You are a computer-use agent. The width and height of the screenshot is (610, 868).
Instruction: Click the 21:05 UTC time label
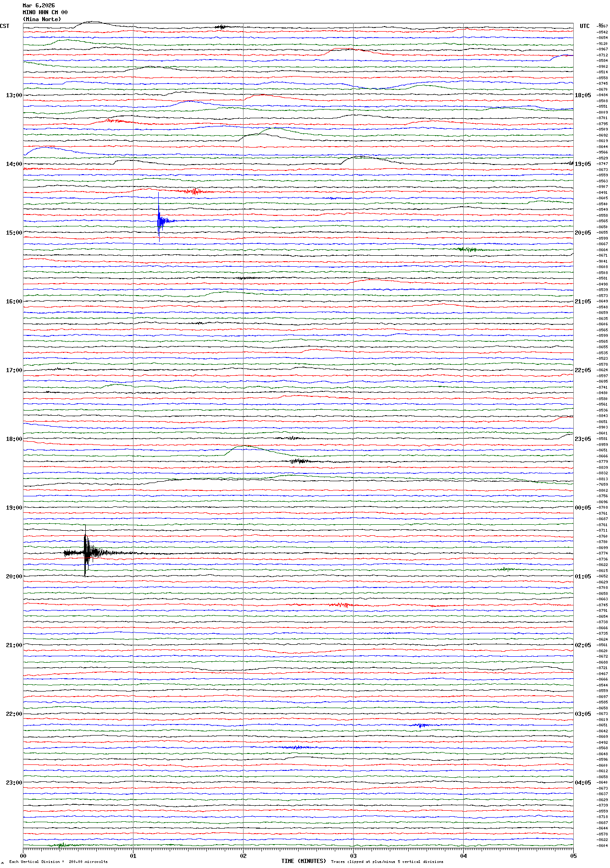point(582,302)
